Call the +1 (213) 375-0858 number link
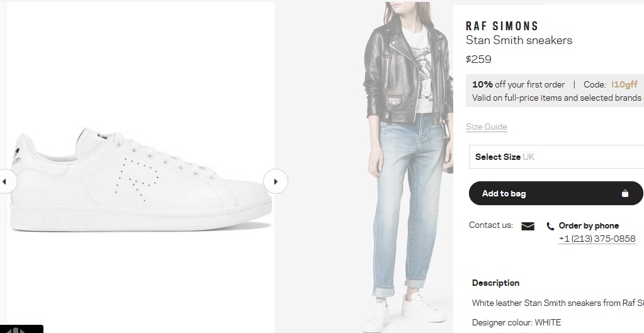 tap(597, 239)
